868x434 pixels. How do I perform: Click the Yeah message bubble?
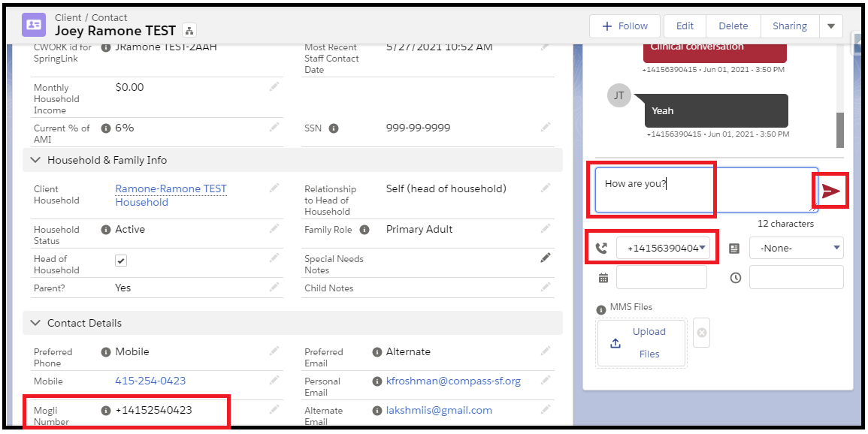[x=715, y=110]
